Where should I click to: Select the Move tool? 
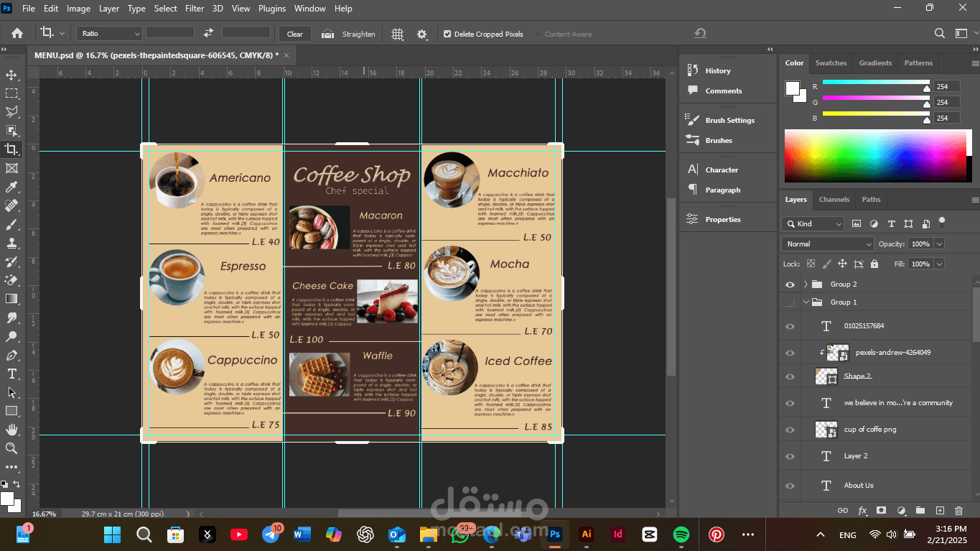(11, 75)
